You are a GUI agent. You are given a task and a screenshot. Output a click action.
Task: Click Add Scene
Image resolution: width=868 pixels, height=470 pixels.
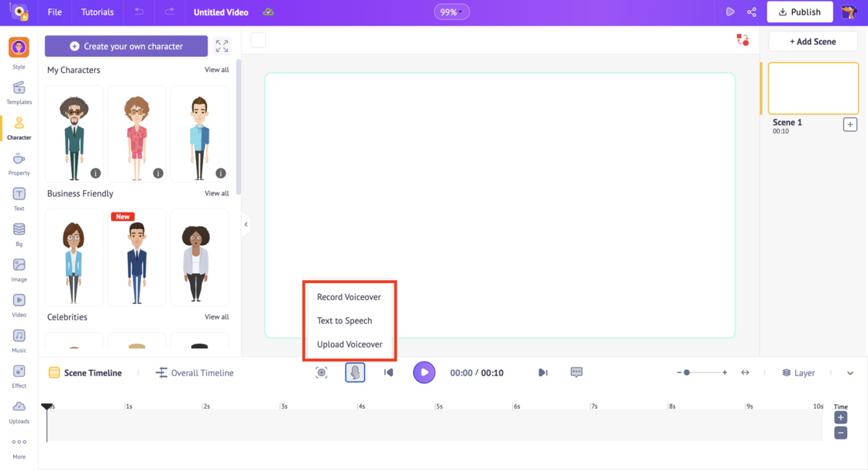[812, 40]
